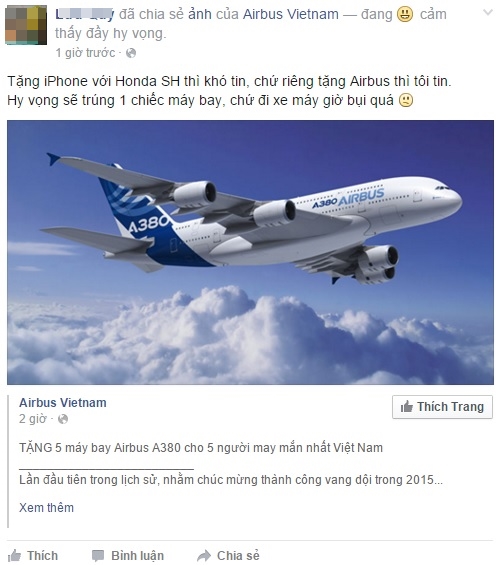503x565 pixels.
Task: Expand post text with Xem thêm
Action: point(46,507)
